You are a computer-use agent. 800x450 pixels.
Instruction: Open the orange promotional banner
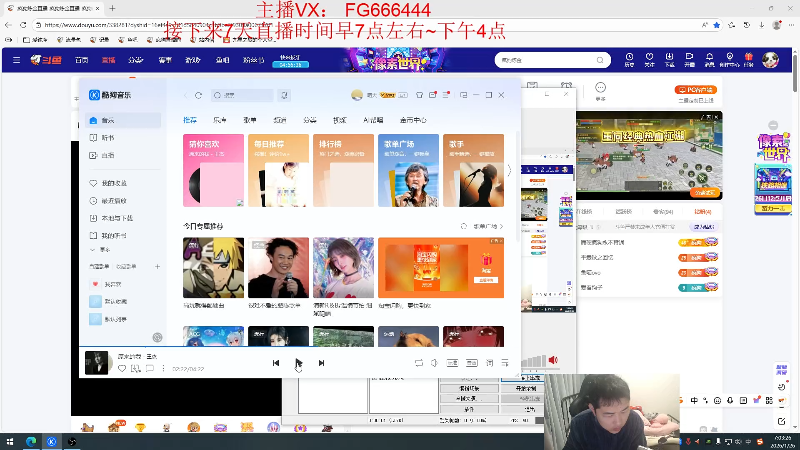pyautogui.click(x=441, y=268)
